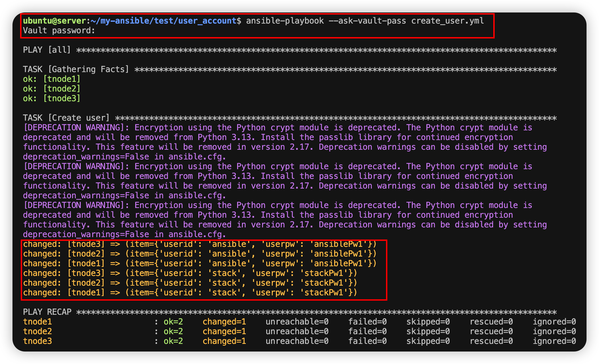599x364 pixels.
Task: Click the second [DEPRECATION WARNING] label
Action: (x=73, y=166)
